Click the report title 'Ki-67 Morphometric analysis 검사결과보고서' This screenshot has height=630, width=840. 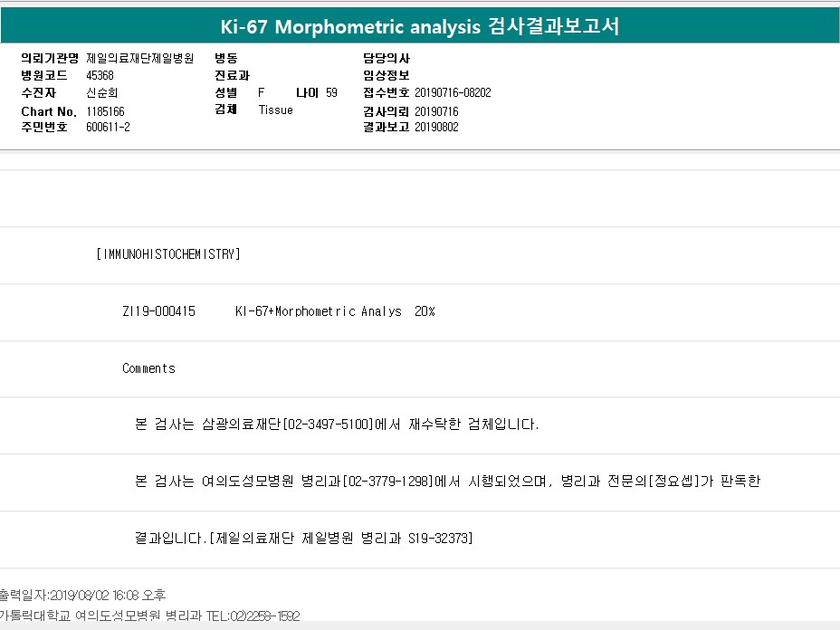pos(420,26)
